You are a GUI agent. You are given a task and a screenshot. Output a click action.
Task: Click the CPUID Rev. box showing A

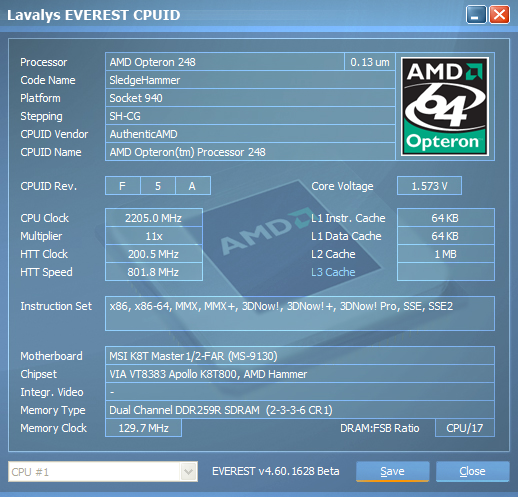pos(193,186)
